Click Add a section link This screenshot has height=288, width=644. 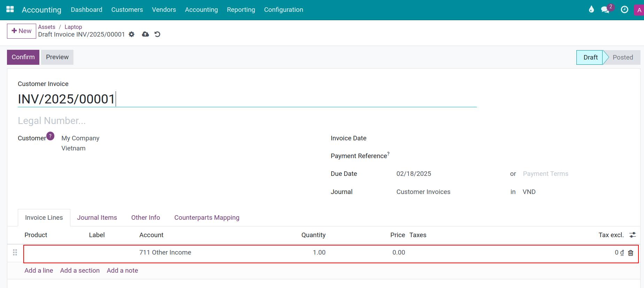[x=80, y=271]
